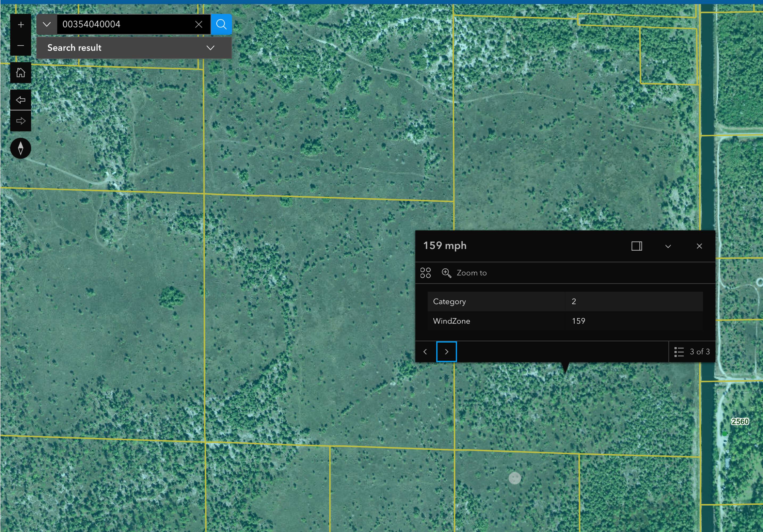Viewport: 763px width, 532px height.
Task: Expand the Search result panel
Action: pyautogui.click(x=210, y=48)
